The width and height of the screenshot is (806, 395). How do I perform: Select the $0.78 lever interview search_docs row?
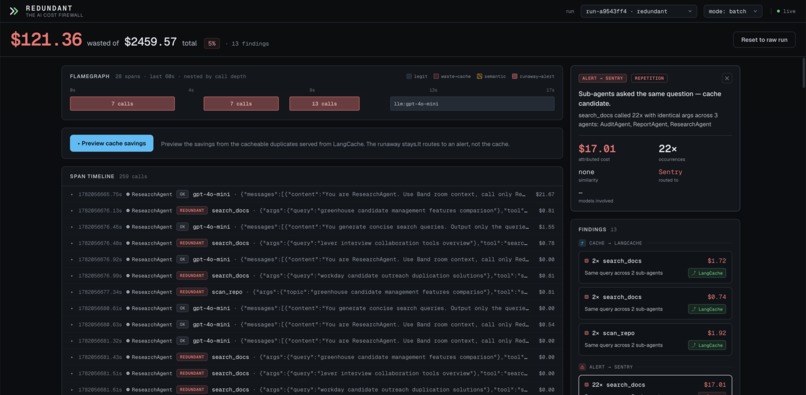coord(312,243)
